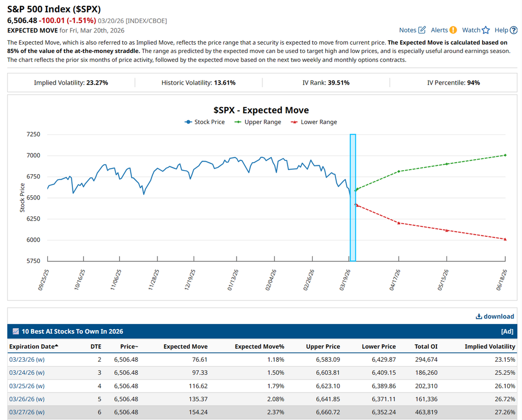This screenshot has width=522, height=420.
Task: Open the 03/23/26 (w) expiration link
Action: pyautogui.click(x=27, y=360)
